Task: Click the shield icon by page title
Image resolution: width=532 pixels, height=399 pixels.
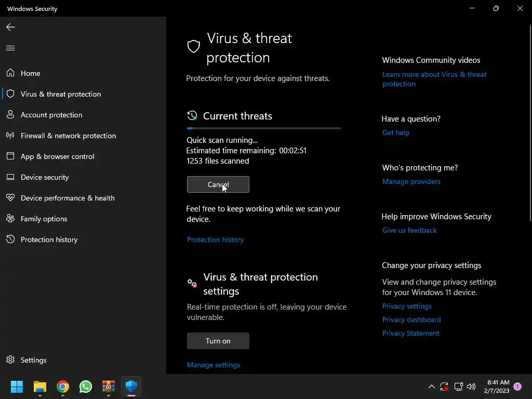Action: pyautogui.click(x=194, y=46)
